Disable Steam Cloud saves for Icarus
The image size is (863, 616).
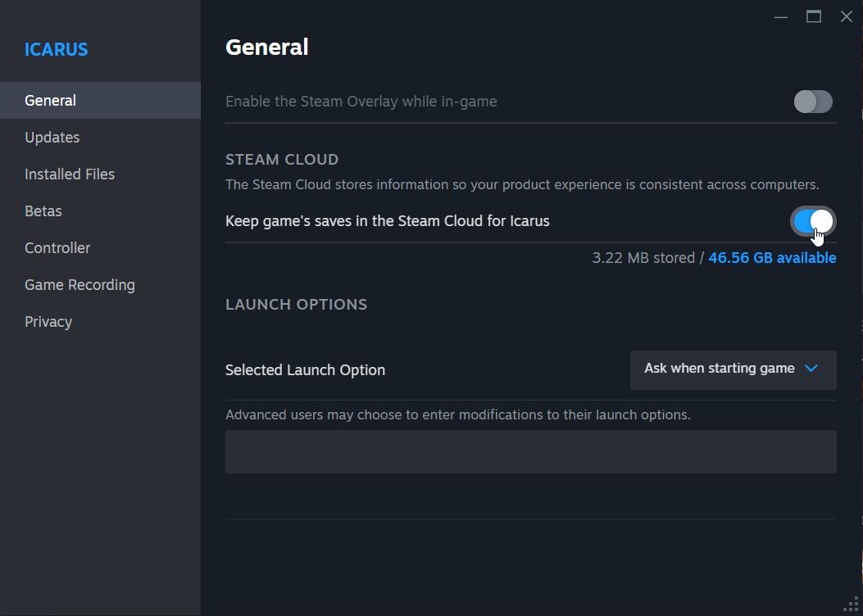click(x=813, y=220)
